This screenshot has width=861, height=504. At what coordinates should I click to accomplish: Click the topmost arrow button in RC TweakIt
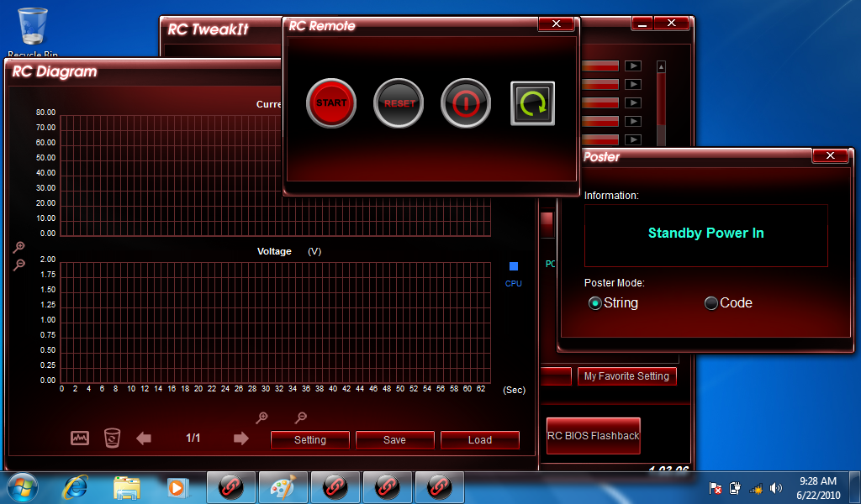[633, 66]
